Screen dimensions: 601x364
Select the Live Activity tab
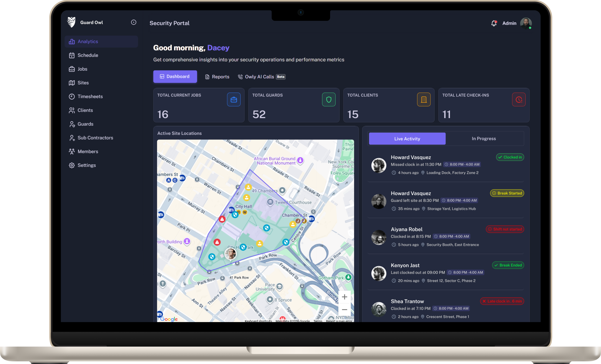[407, 139]
